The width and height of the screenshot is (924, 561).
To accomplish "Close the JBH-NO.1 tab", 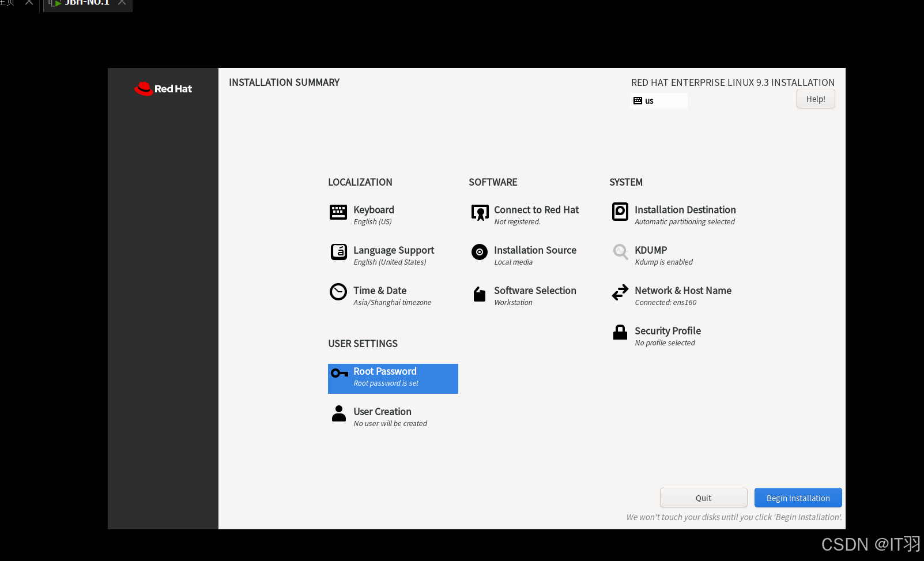I will 122,2.
